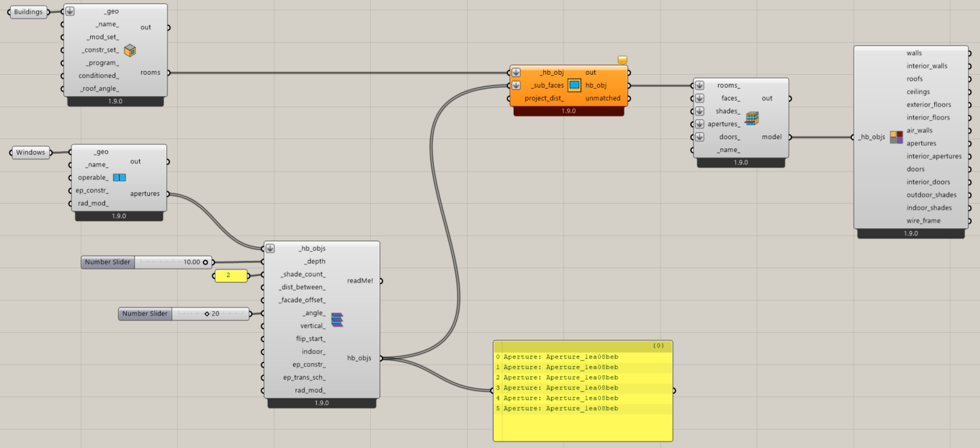Select the Windows parameter node
The height and width of the screenshot is (448, 980).
tap(30, 153)
